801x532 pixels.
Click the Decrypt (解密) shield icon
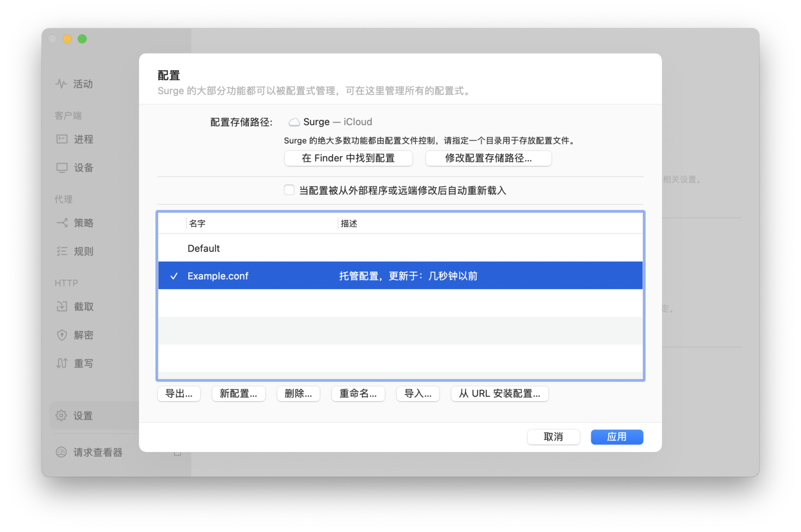(62, 335)
